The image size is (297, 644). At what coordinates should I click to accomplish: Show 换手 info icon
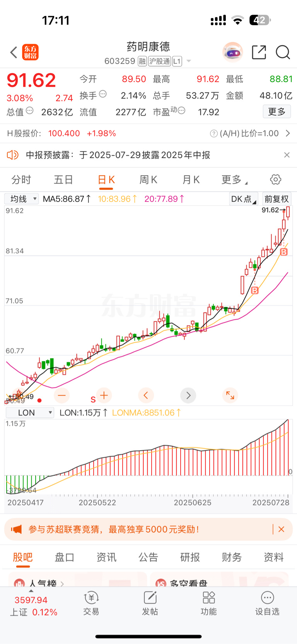click(x=103, y=94)
